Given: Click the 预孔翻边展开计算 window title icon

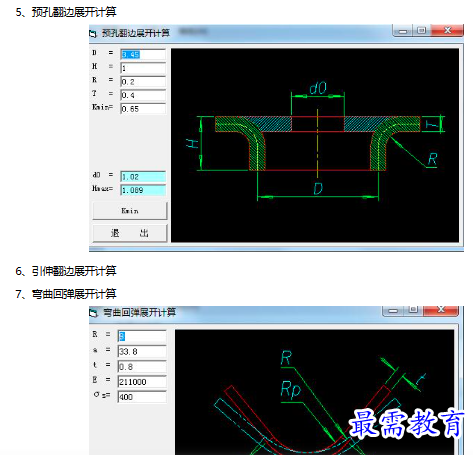Looking at the screenshot, I should point(93,33).
